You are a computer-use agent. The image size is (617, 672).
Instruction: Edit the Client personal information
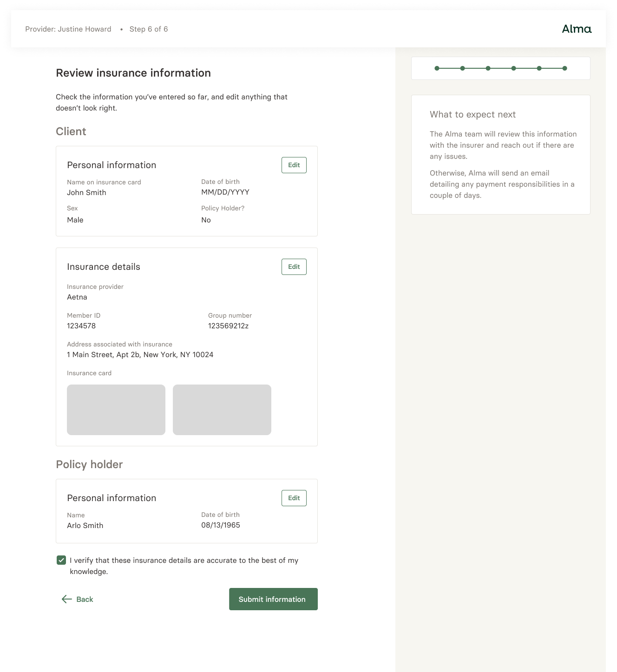pyautogui.click(x=294, y=165)
